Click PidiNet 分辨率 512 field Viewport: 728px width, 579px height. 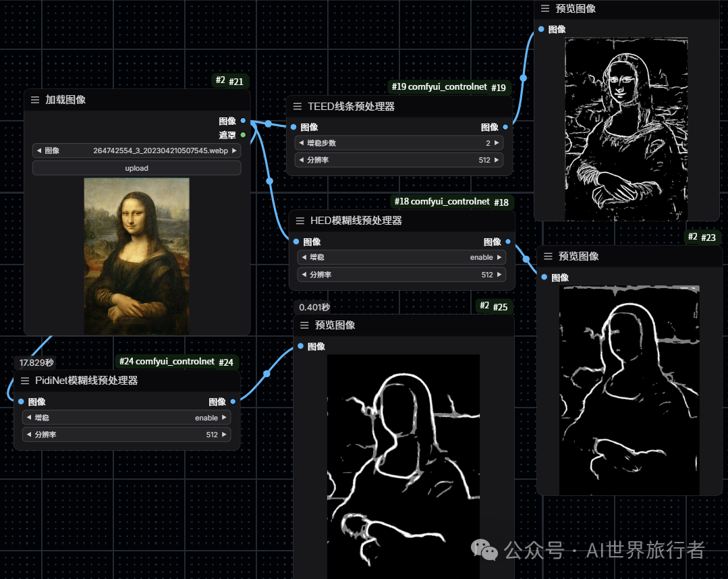tap(126, 435)
